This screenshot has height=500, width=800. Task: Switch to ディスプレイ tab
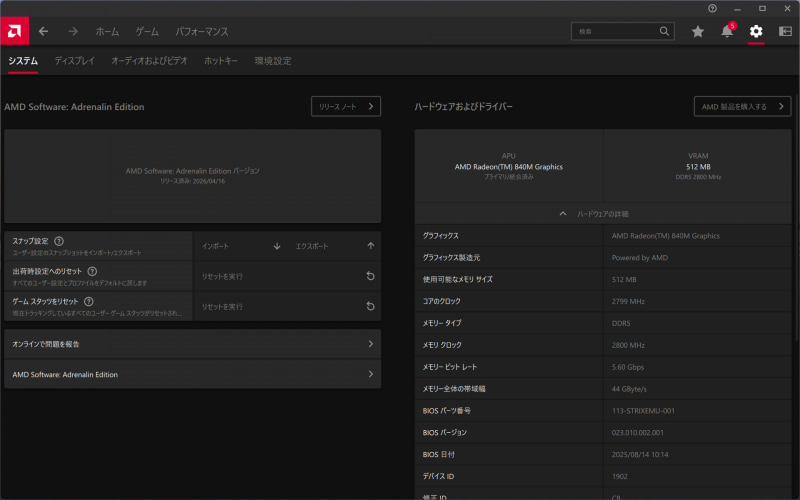pos(74,61)
